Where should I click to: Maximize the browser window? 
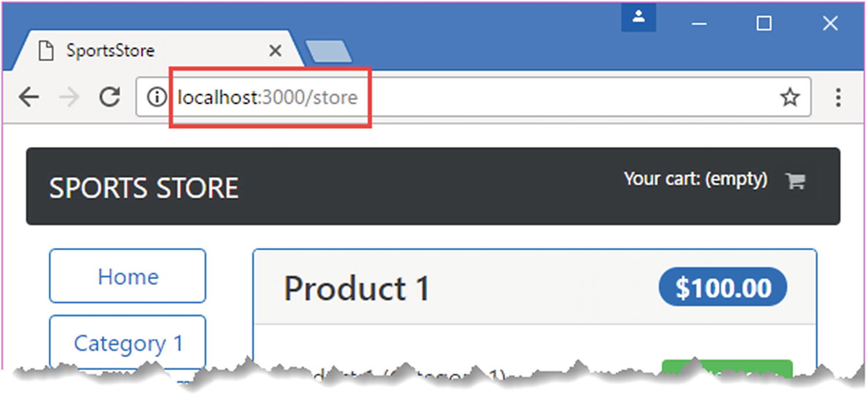[764, 24]
